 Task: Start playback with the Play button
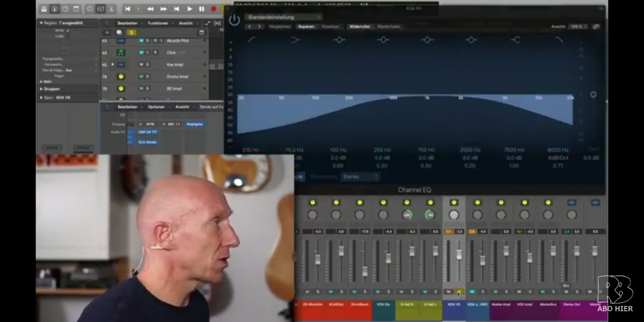[190, 9]
